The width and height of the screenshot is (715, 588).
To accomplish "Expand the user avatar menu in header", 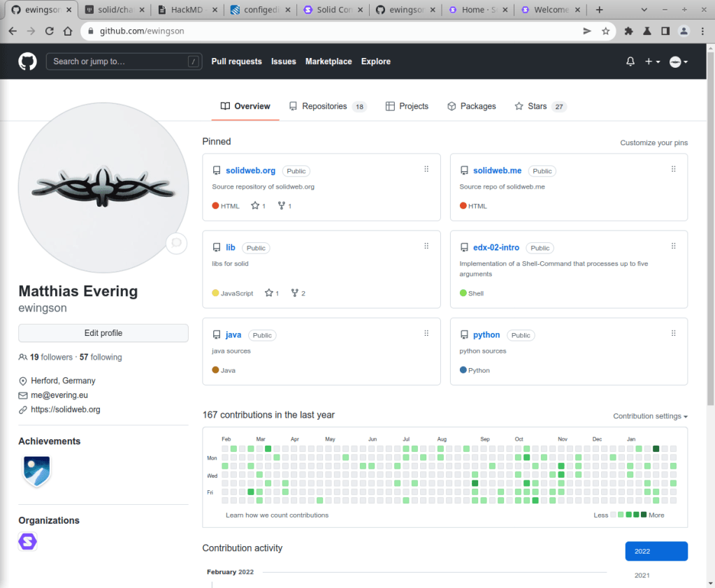I will click(x=678, y=61).
